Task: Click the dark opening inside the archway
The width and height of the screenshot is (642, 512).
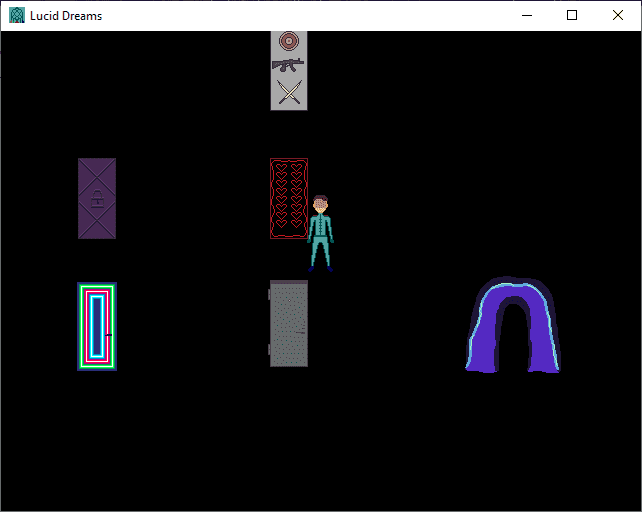Action: (x=513, y=342)
